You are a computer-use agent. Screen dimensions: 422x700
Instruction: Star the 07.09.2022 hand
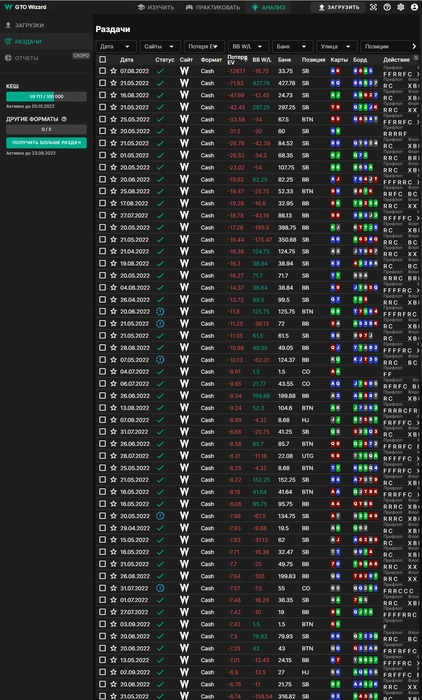pos(113,420)
